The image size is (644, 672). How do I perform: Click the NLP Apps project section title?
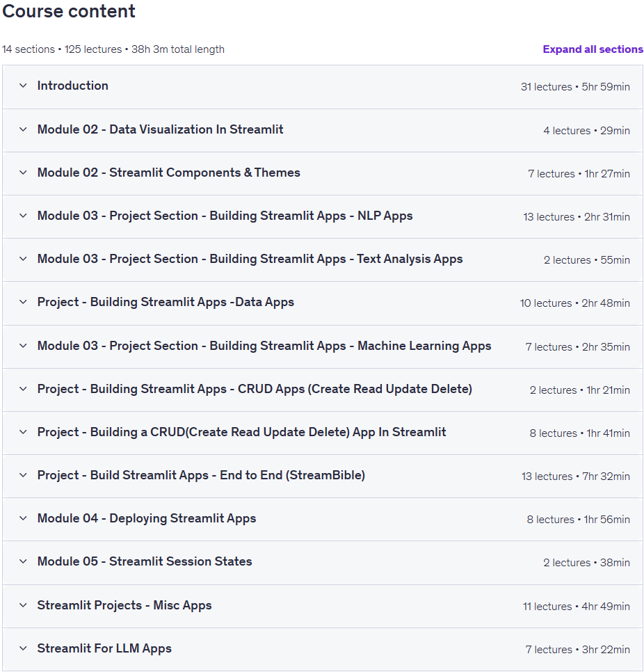click(x=225, y=216)
